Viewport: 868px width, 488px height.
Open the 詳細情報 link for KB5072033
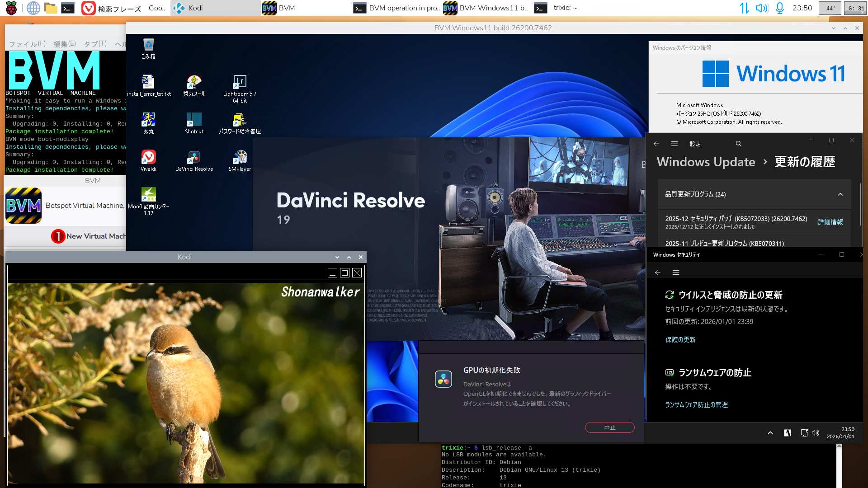830,222
